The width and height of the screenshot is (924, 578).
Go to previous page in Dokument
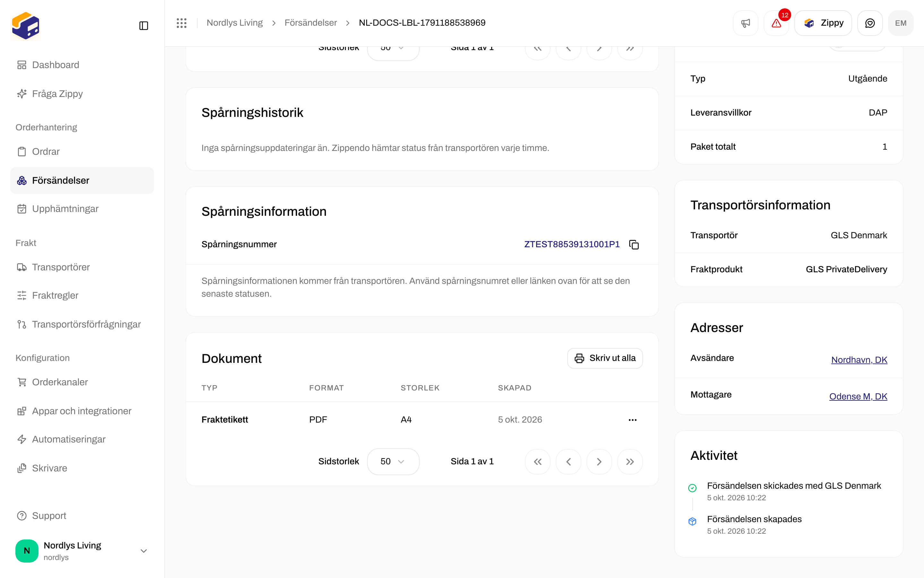(569, 462)
